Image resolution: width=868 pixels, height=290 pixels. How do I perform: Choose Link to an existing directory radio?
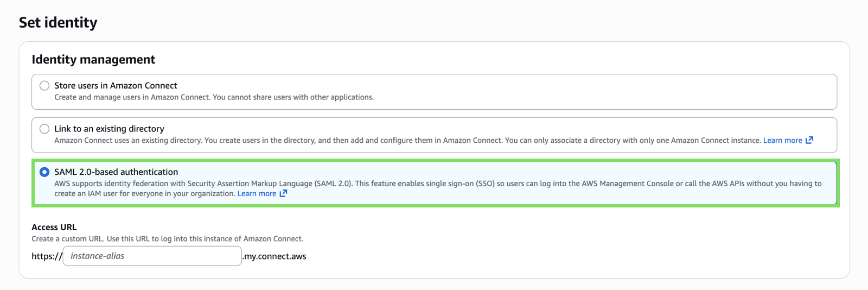[x=44, y=129]
